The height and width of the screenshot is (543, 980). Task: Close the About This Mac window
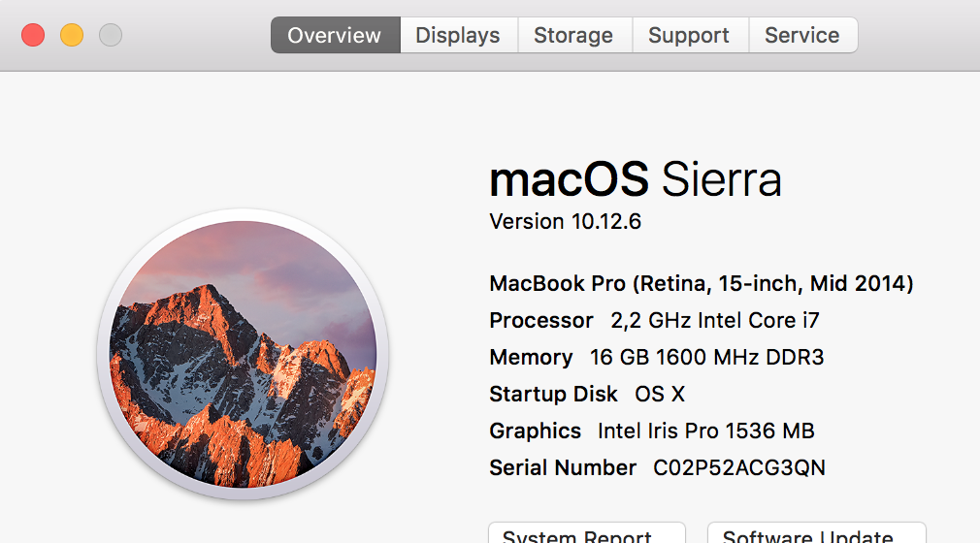33,36
